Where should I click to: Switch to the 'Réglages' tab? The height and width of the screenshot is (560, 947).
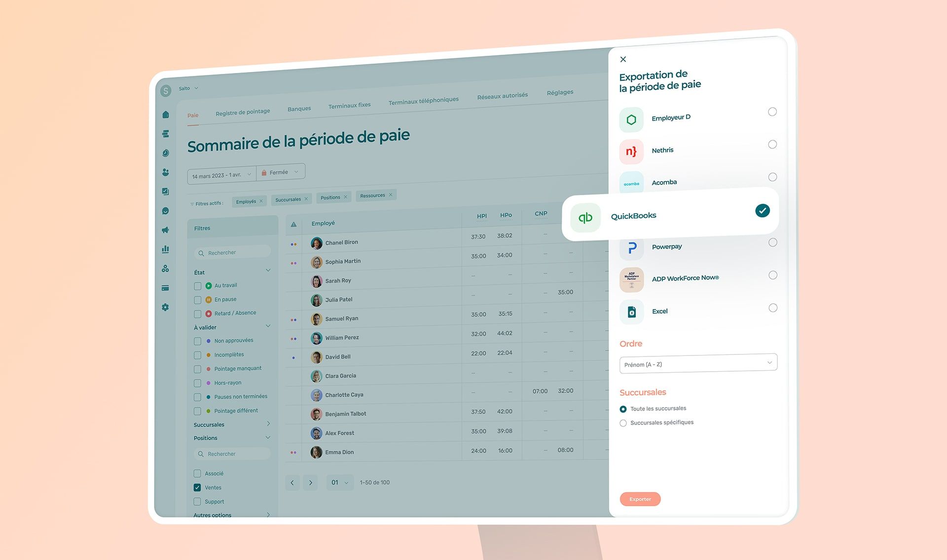(560, 93)
